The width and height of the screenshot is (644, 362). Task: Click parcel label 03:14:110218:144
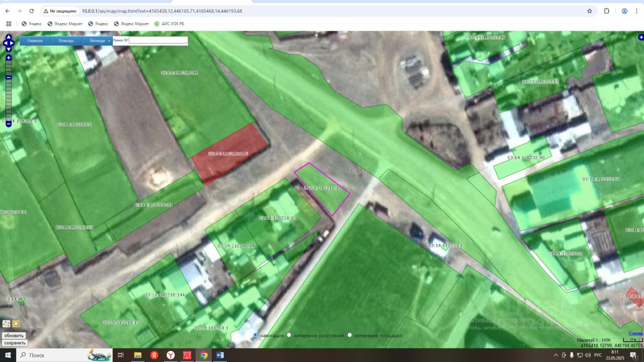[165, 295]
